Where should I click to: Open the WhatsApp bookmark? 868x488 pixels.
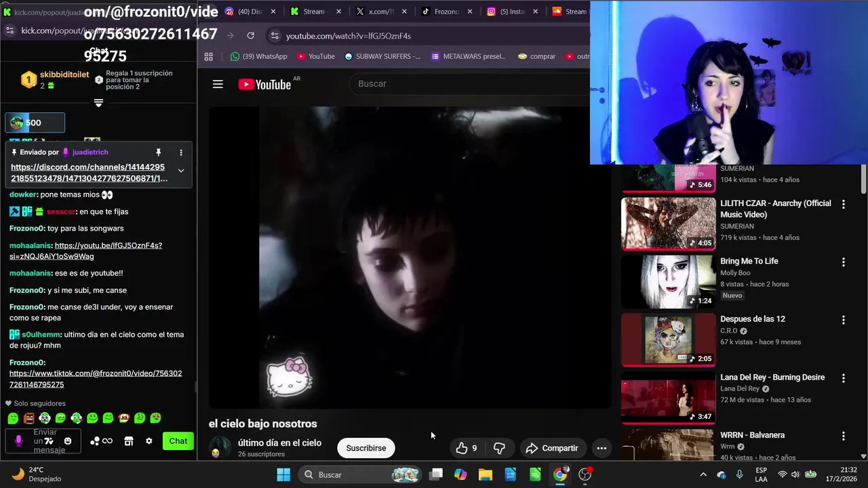coord(258,56)
